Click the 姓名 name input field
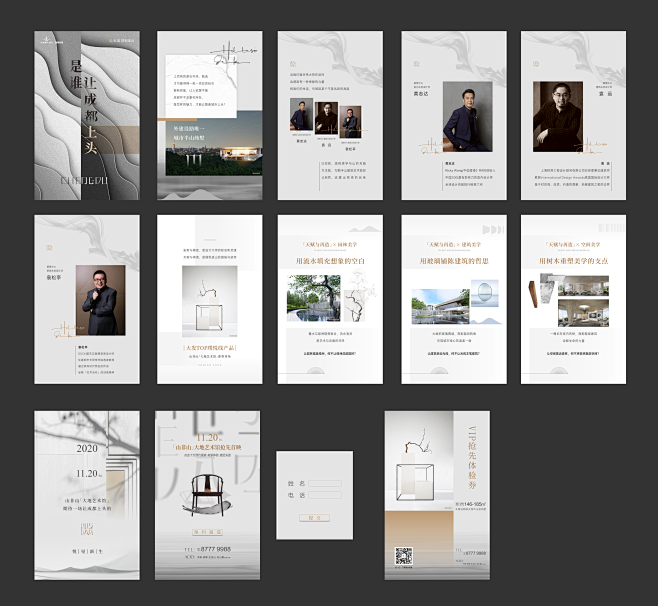Screen dimensions: 658x606 [x=325, y=483]
